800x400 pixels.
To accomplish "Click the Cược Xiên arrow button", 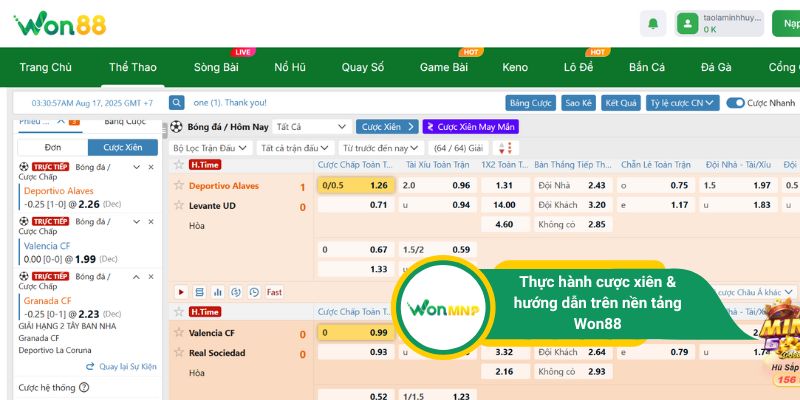I will [x=387, y=127].
